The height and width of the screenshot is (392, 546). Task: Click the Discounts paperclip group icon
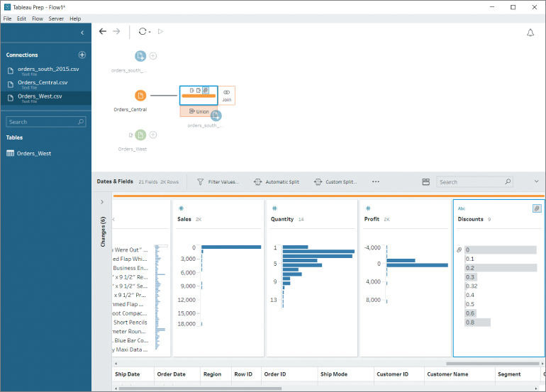[x=537, y=208]
